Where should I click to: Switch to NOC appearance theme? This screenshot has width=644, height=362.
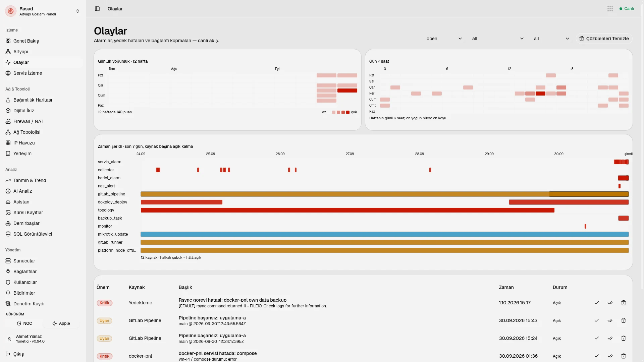24,323
